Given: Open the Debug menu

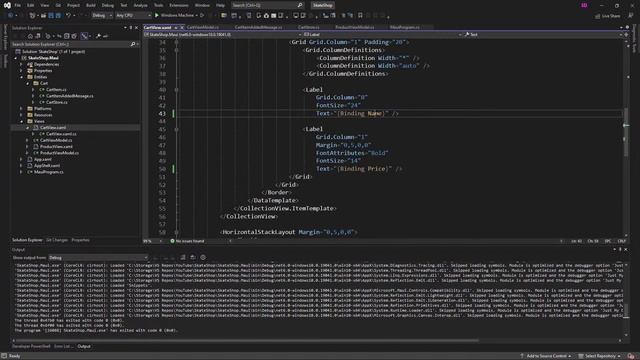Looking at the screenshot, I should [108, 5].
